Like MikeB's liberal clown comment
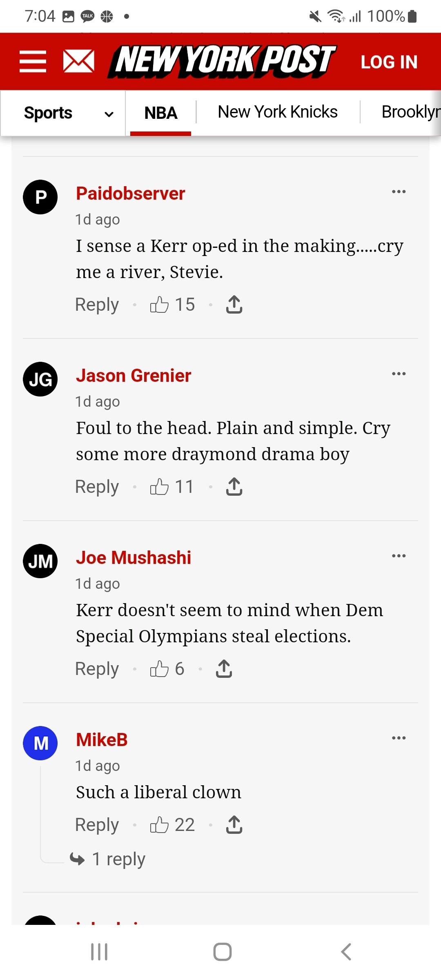 tap(159, 824)
